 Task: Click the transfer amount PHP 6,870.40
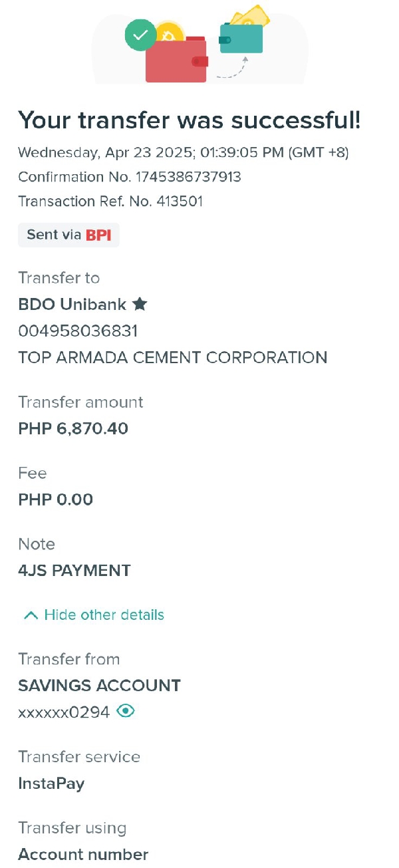73,428
